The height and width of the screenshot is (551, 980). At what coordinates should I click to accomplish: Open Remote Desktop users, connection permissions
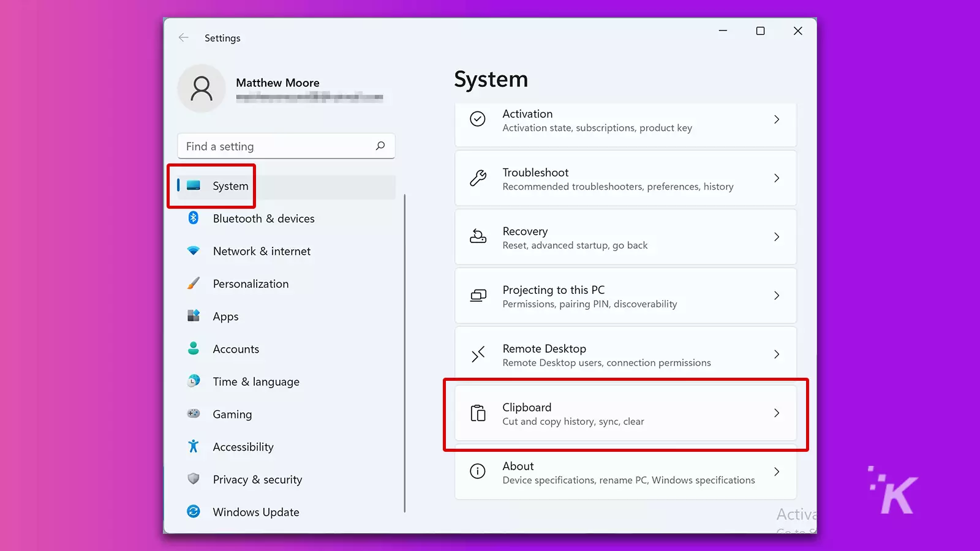coord(606,363)
